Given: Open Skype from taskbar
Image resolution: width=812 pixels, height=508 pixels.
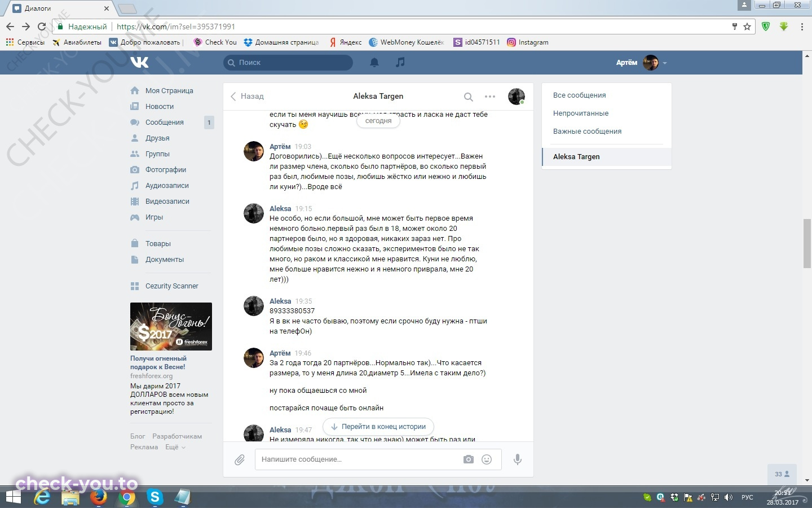Looking at the screenshot, I should [x=155, y=497].
